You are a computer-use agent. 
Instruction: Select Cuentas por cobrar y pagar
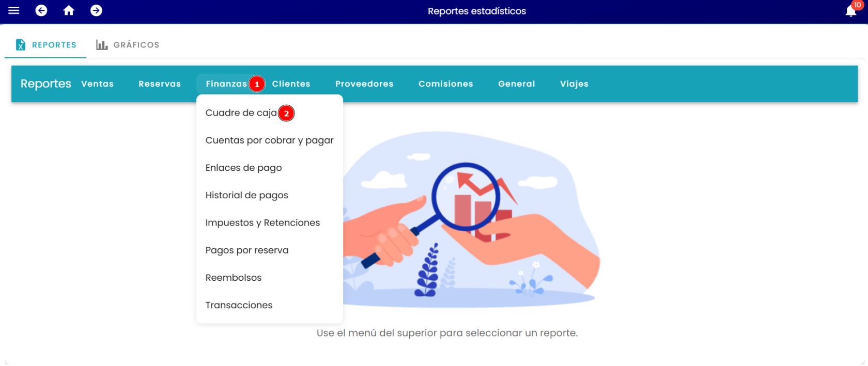[x=270, y=140]
